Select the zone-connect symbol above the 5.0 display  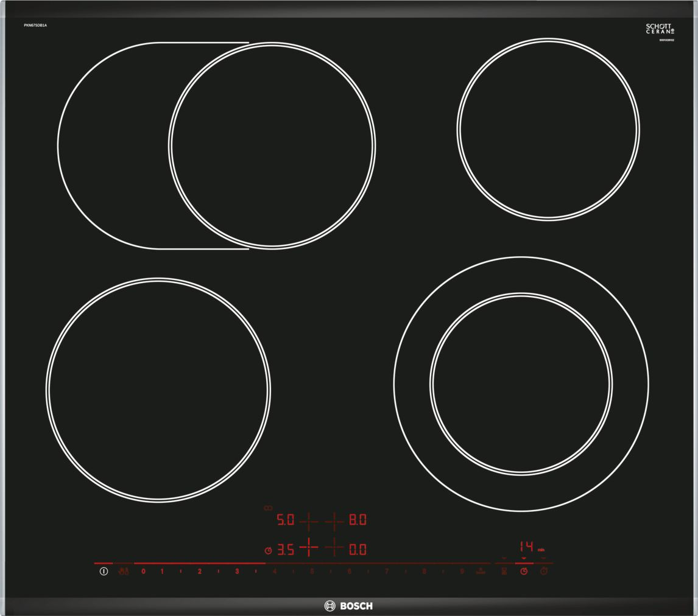[268, 507]
